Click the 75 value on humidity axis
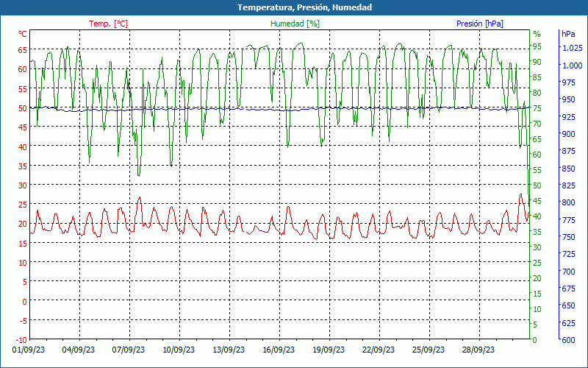This screenshot has width=588, height=368. pos(537,108)
